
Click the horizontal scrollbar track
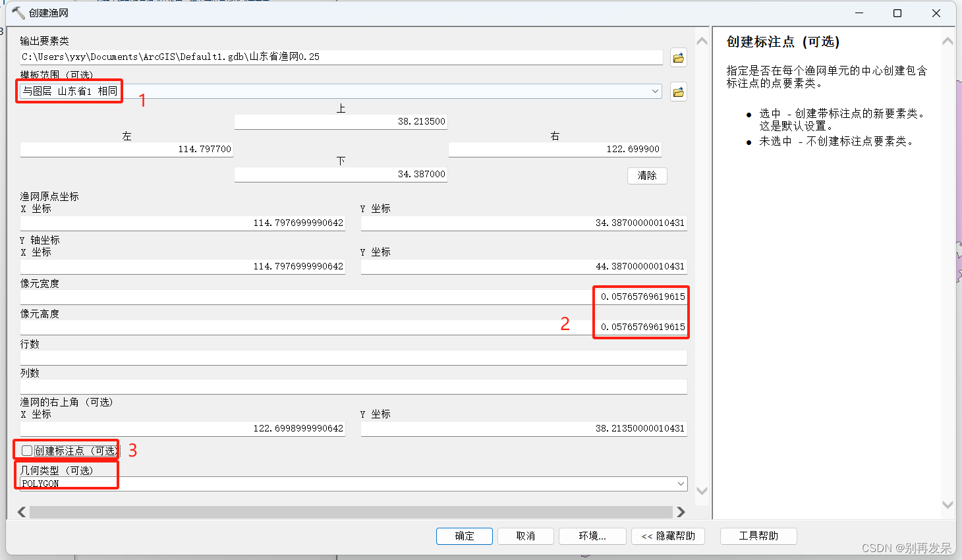point(351,512)
